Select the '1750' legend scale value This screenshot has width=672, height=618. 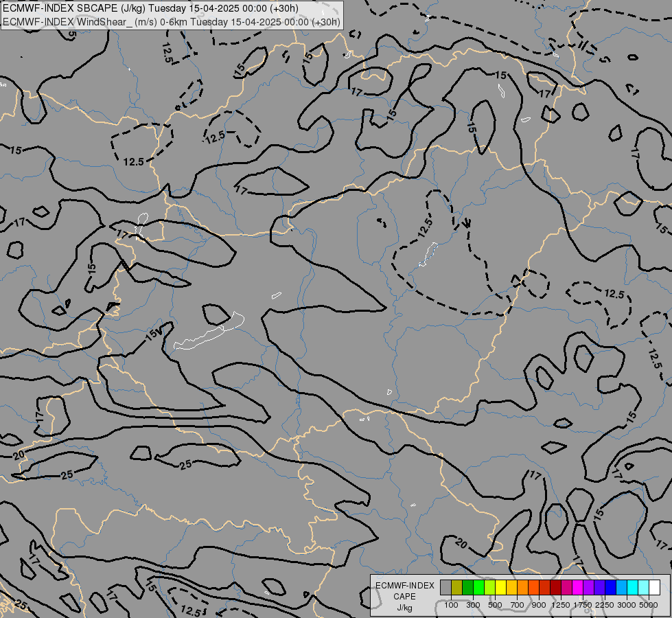point(583,605)
